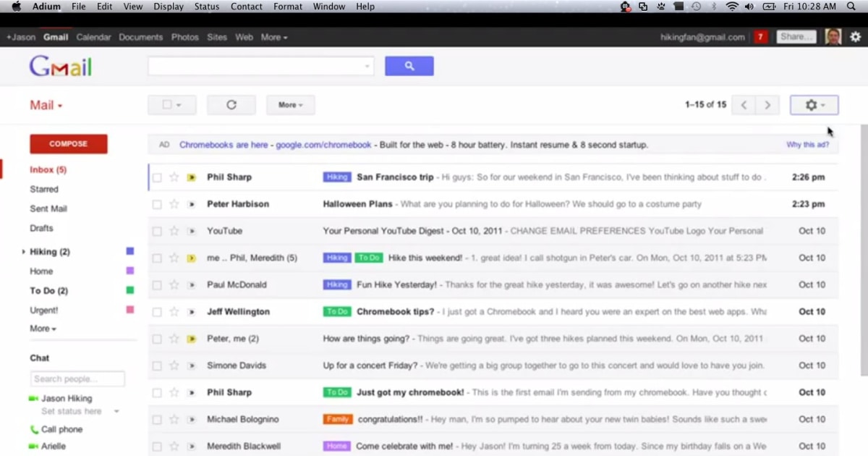The image size is (868, 456).
Task: Click the blue search button
Action: point(409,66)
